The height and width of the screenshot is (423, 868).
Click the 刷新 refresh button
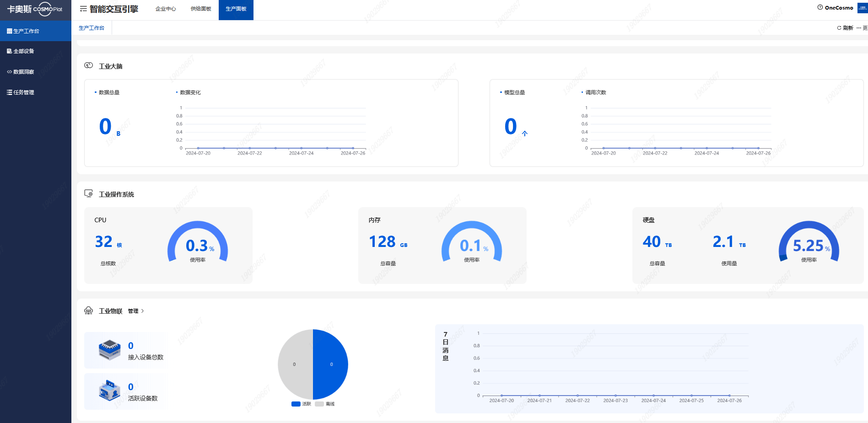[845, 28]
